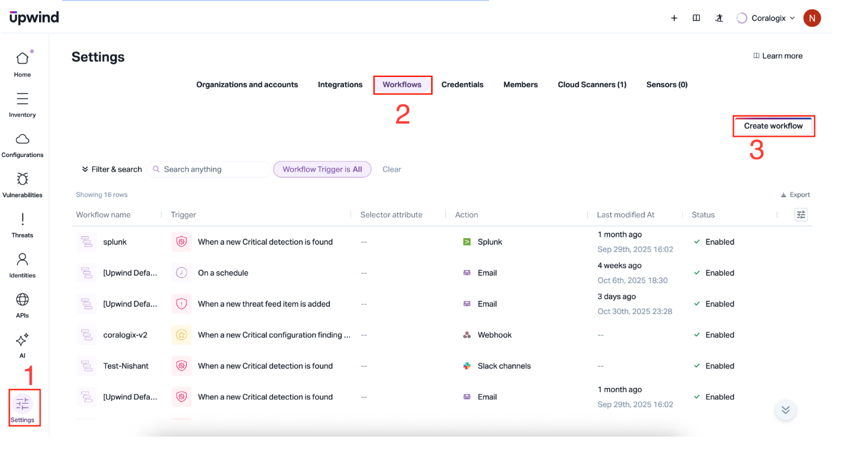Switch to the Integrations tab

click(x=340, y=85)
